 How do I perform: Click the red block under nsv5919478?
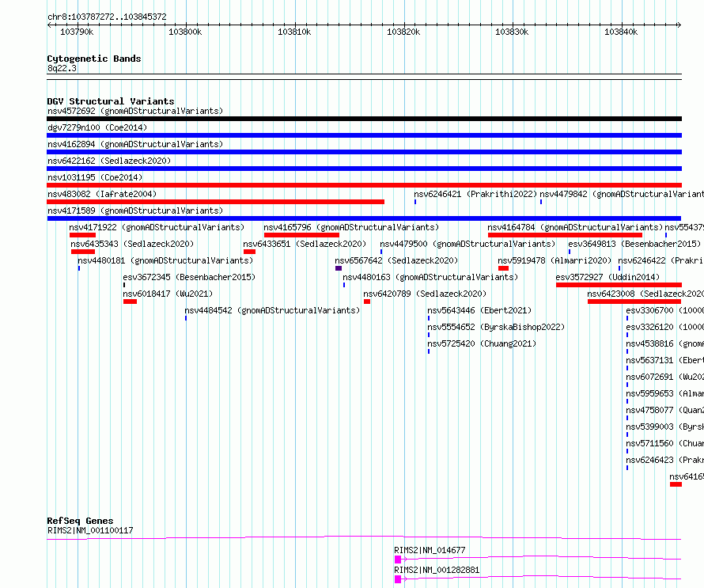pos(503,268)
